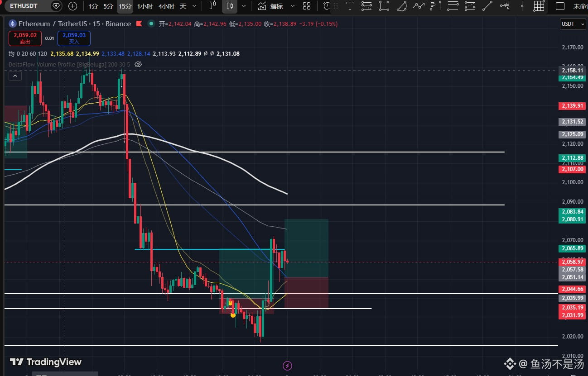
Task: Open the USDT currency dropdown
Action: point(573,24)
